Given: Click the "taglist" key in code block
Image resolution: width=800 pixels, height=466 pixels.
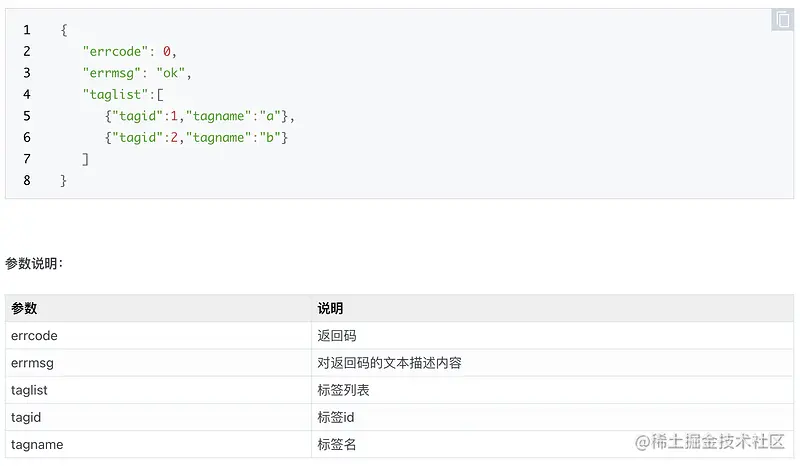Looking at the screenshot, I should click(x=116, y=94).
